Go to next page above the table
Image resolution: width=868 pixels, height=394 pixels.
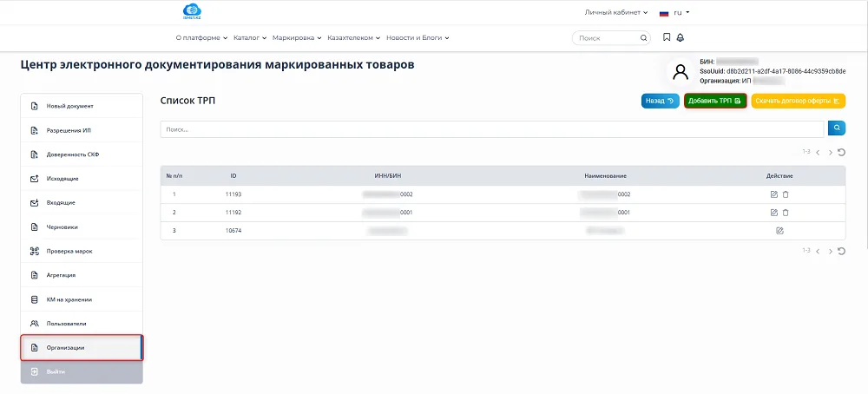[x=831, y=152]
